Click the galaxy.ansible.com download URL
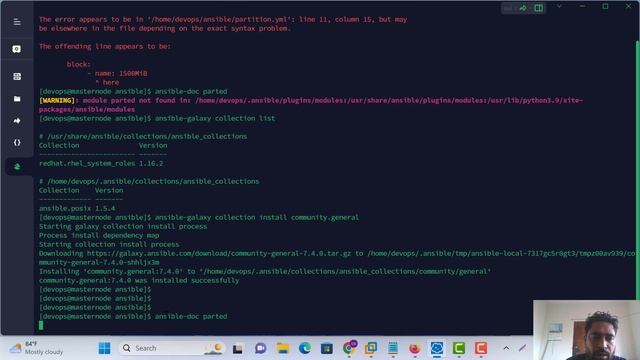The height and width of the screenshot is (360, 640). (x=219, y=253)
